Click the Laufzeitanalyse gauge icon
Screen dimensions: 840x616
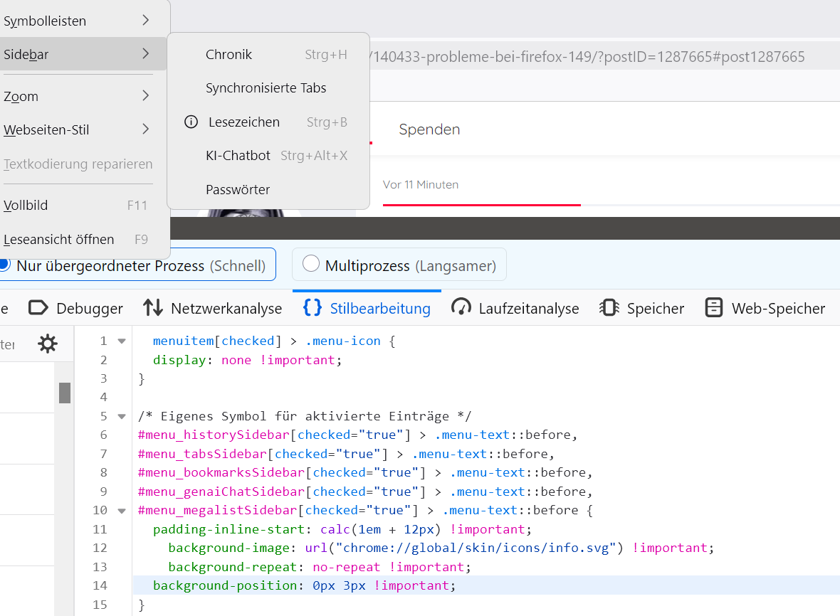(x=461, y=308)
